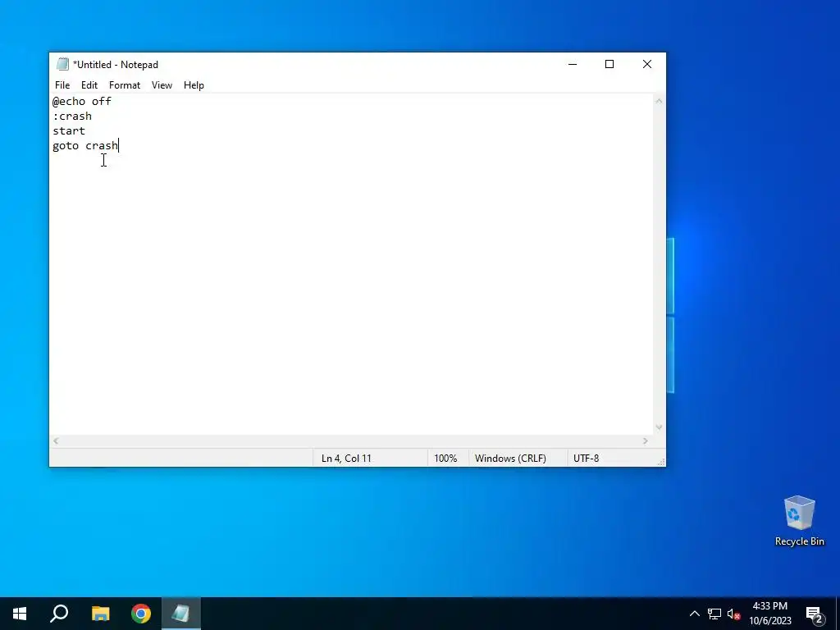Open the network status tray icon
This screenshot has height=630, width=840.
(x=714, y=614)
